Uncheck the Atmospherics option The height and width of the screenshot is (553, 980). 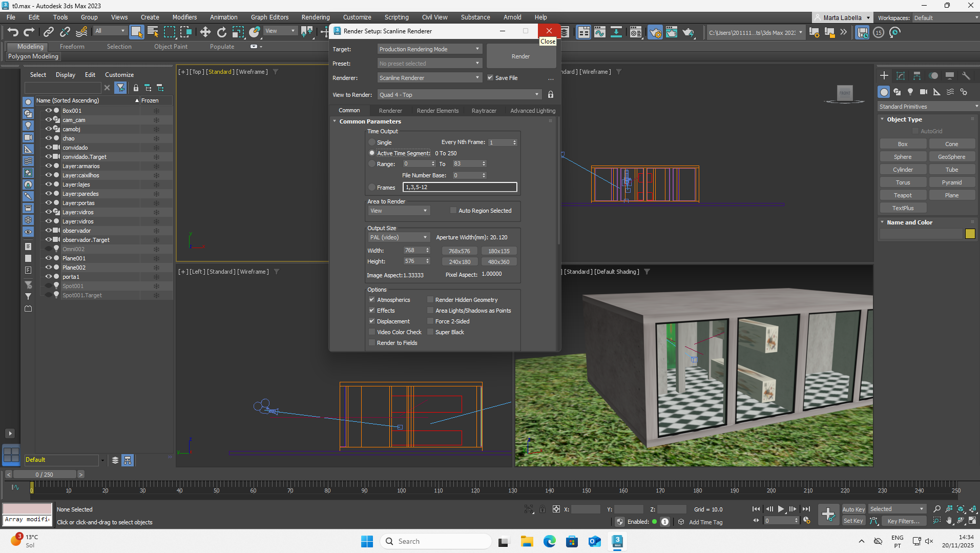click(372, 300)
